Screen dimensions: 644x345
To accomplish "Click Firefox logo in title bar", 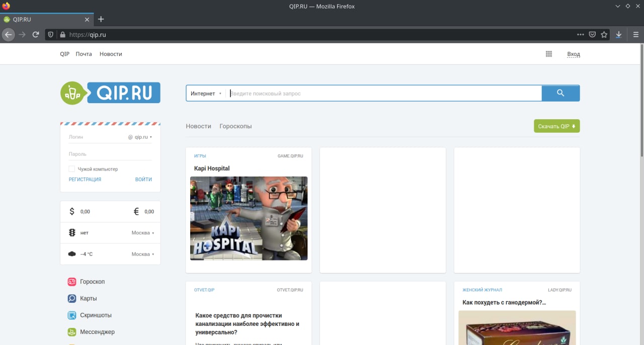I will (6, 6).
